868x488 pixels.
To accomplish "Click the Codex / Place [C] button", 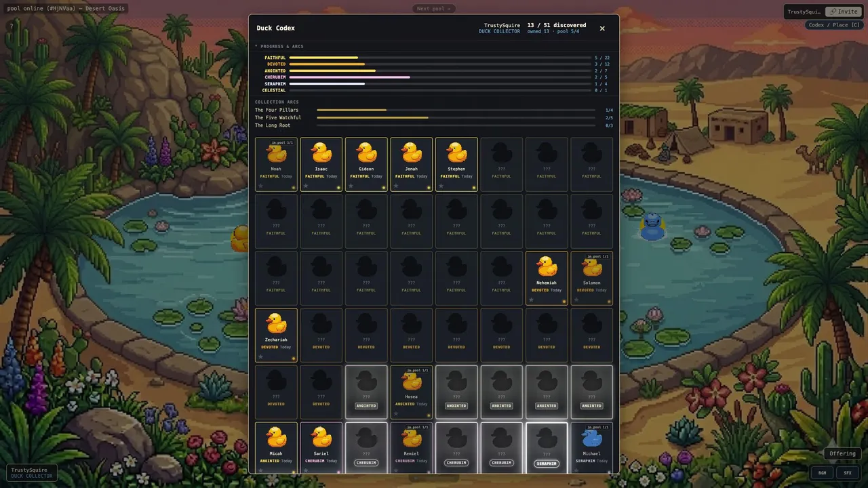I will point(834,25).
